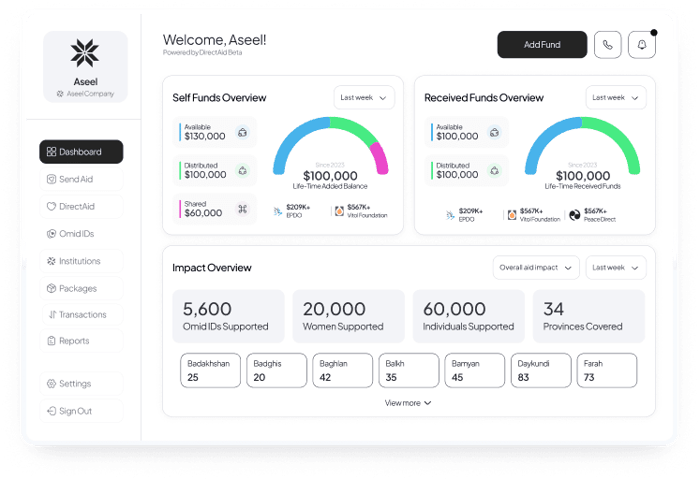Go to Transactions in sidebar

[x=82, y=314]
